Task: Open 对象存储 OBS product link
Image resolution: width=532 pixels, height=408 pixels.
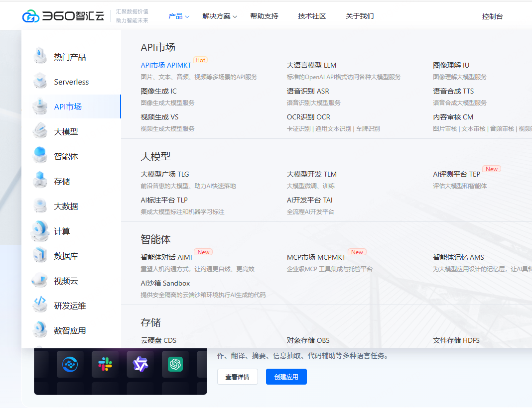Action: (308, 340)
